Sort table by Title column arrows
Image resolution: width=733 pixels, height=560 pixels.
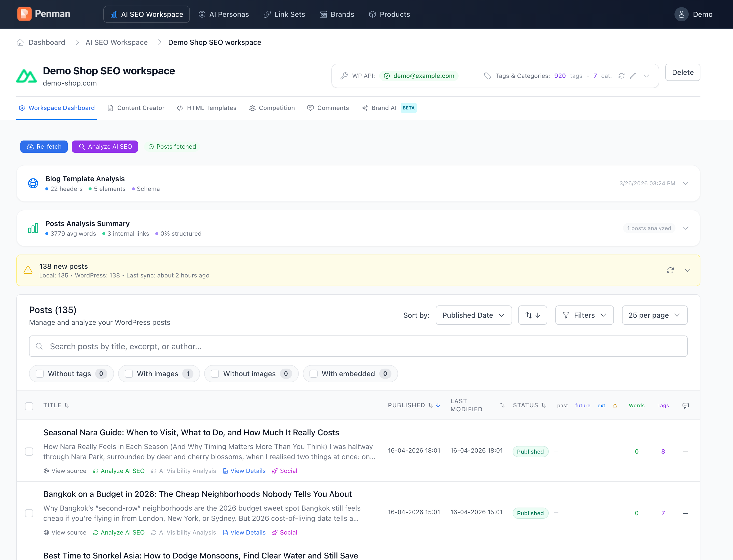(67, 405)
